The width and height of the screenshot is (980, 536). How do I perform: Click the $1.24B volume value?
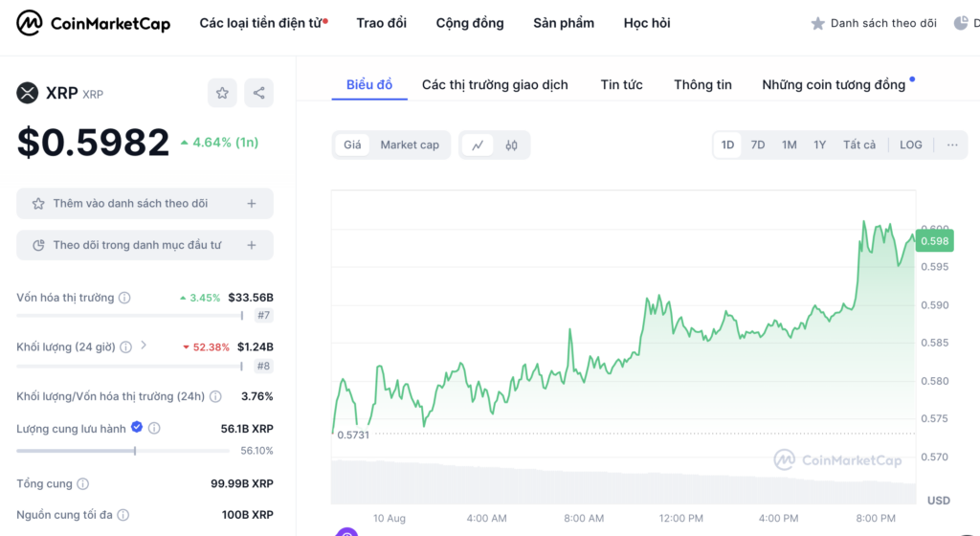(255, 346)
